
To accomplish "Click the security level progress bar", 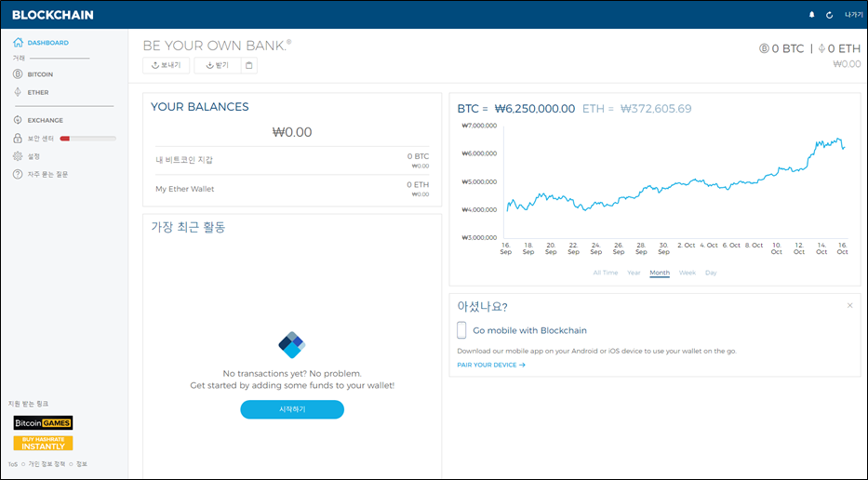I will point(88,139).
